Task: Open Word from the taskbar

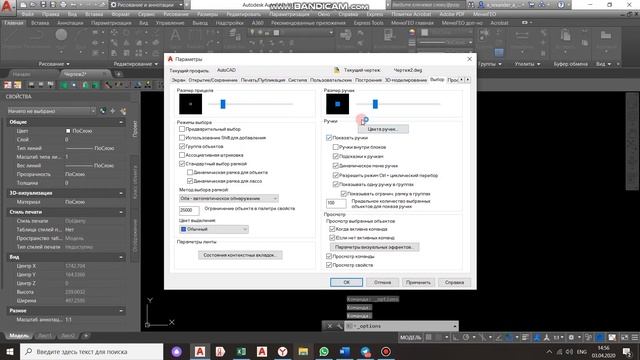Action: [344, 351]
